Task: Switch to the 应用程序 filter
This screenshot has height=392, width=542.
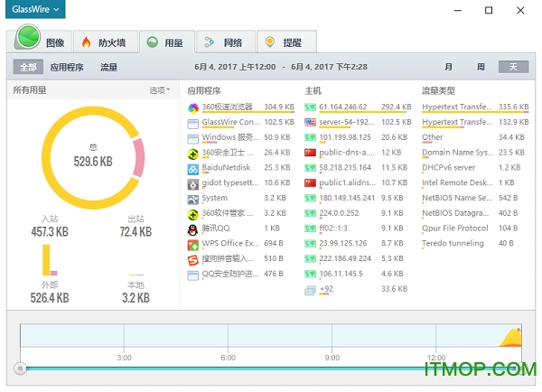Action: 67,67
